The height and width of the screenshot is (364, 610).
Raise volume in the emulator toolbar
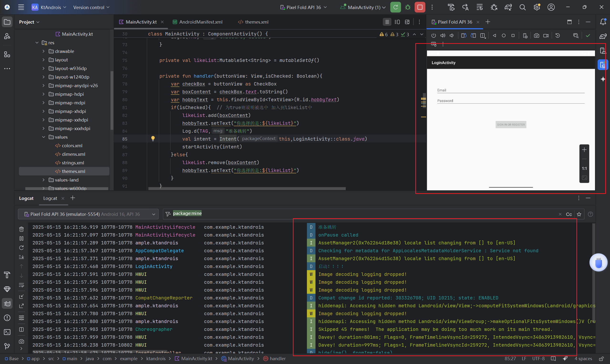pos(442,35)
